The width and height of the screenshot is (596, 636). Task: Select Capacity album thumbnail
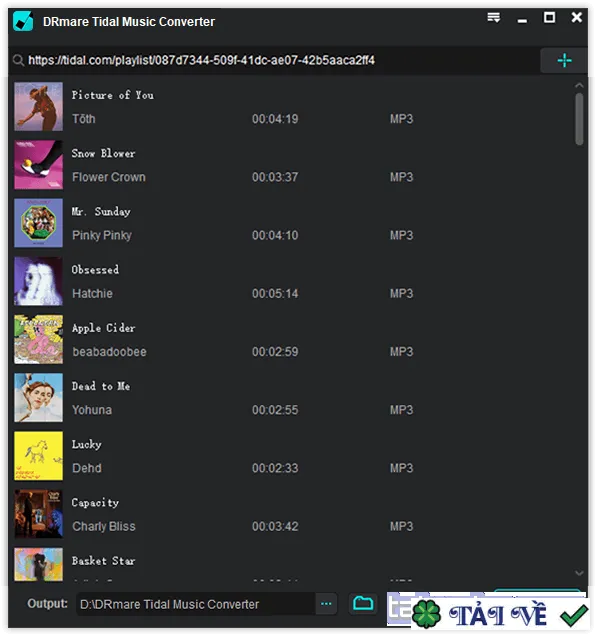[39, 514]
